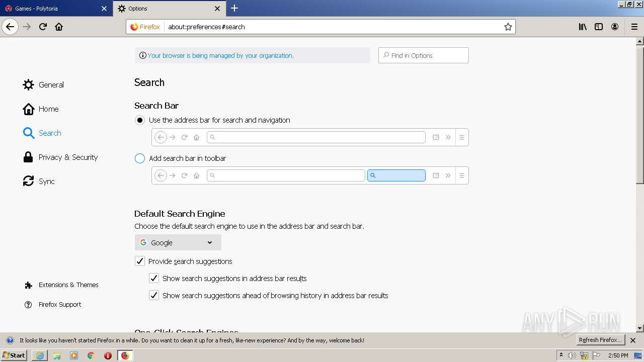Close the Options tab
The image size is (644, 362).
pyautogui.click(x=217, y=9)
